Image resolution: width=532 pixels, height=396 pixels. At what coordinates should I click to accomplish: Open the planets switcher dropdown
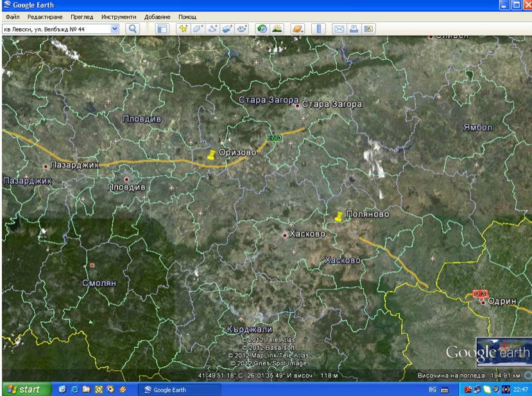tap(298, 29)
